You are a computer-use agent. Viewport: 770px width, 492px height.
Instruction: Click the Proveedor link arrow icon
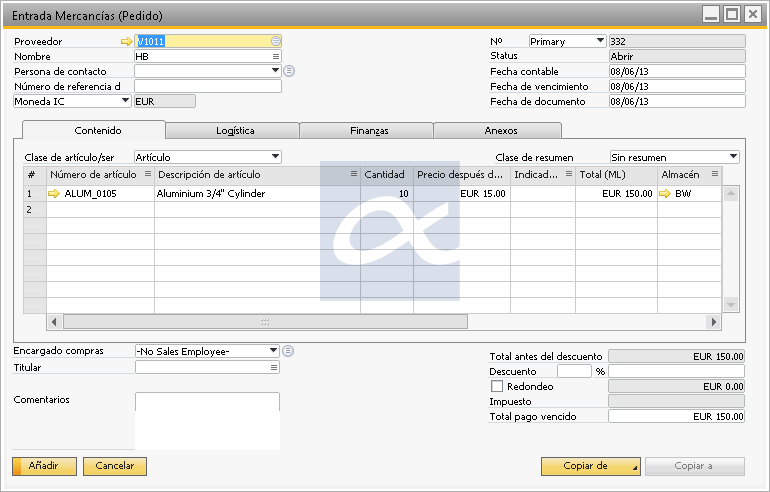tap(126, 42)
